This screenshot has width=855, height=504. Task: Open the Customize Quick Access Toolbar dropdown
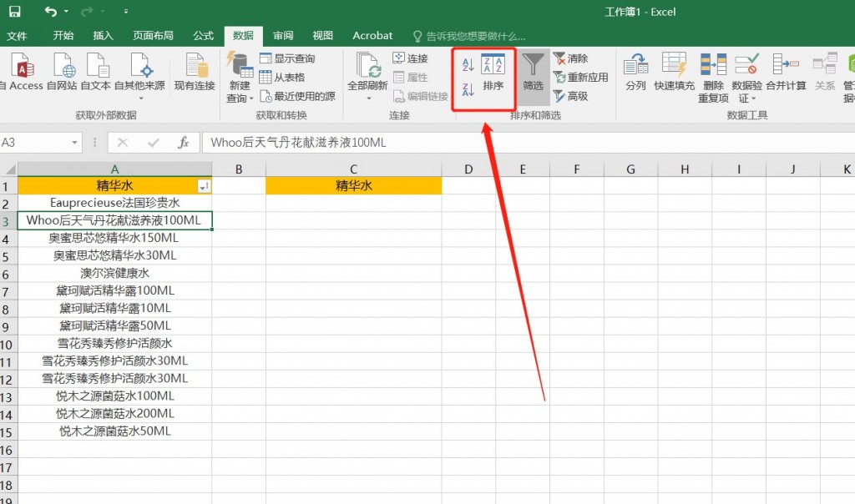[x=125, y=12]
